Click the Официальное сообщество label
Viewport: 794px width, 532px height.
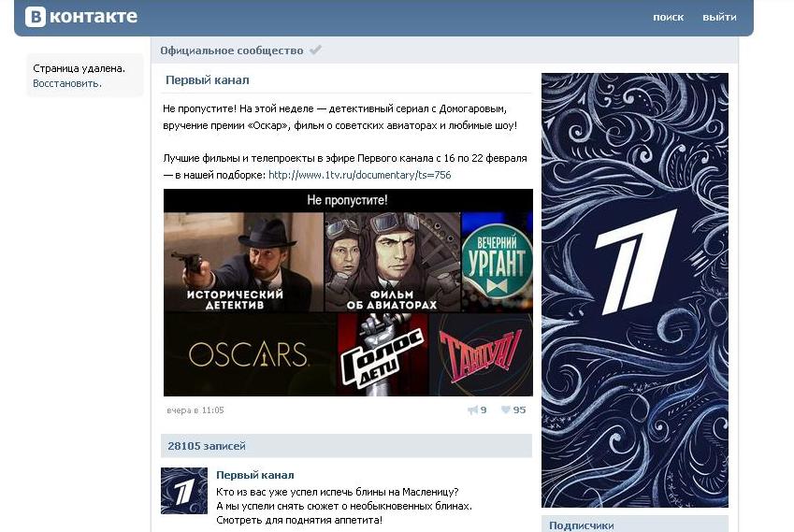[231, 50]
